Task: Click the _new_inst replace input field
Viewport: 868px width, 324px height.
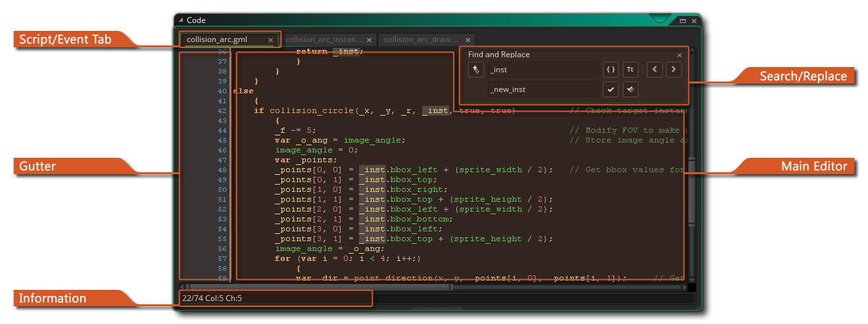Action: click(542, 89)
